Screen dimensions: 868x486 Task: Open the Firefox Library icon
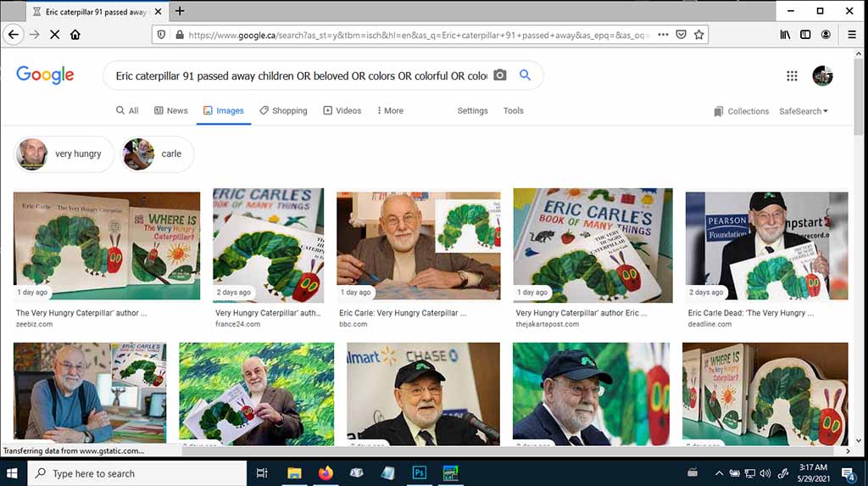pos(785,35)
